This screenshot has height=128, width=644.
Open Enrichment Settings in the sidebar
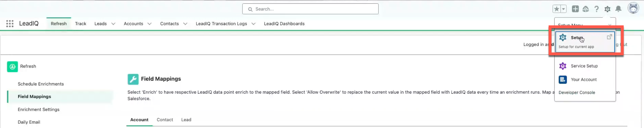[39, 109]
